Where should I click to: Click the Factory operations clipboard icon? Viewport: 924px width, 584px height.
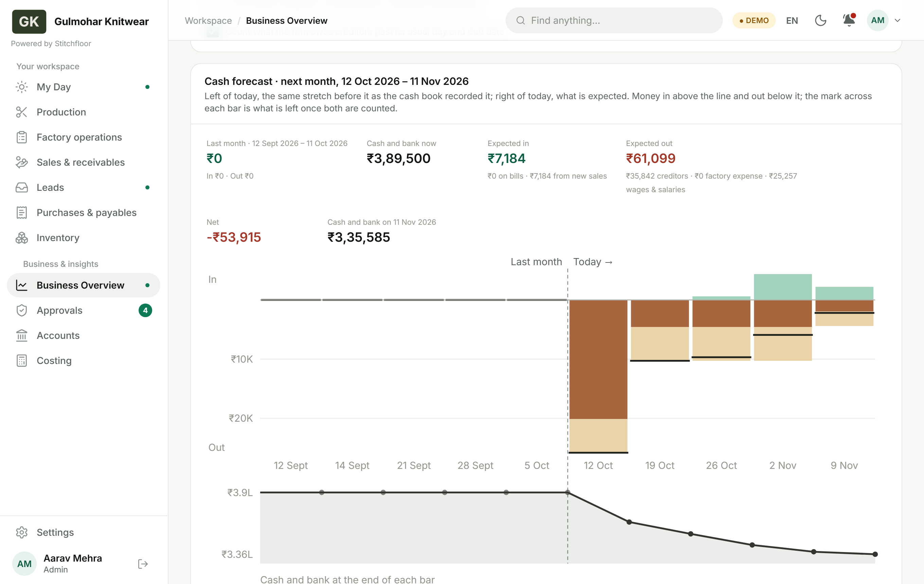pos(22,137)
